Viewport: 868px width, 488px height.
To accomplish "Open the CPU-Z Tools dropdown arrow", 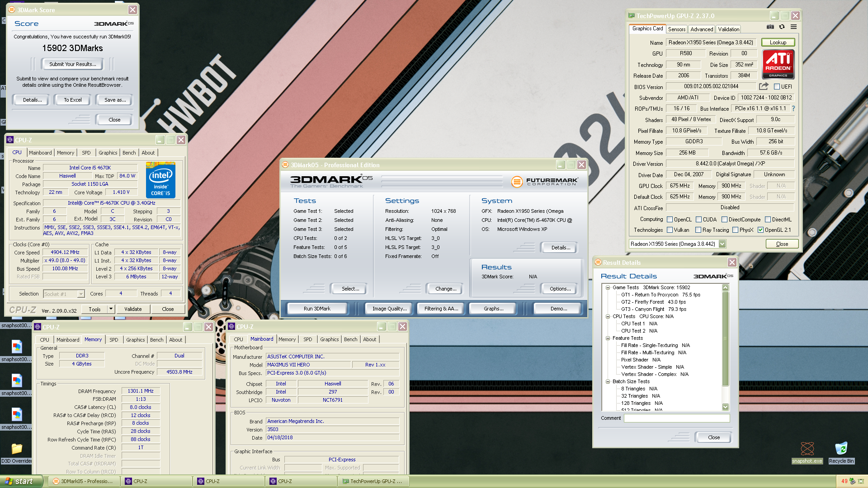I will [x=111, y=309].
